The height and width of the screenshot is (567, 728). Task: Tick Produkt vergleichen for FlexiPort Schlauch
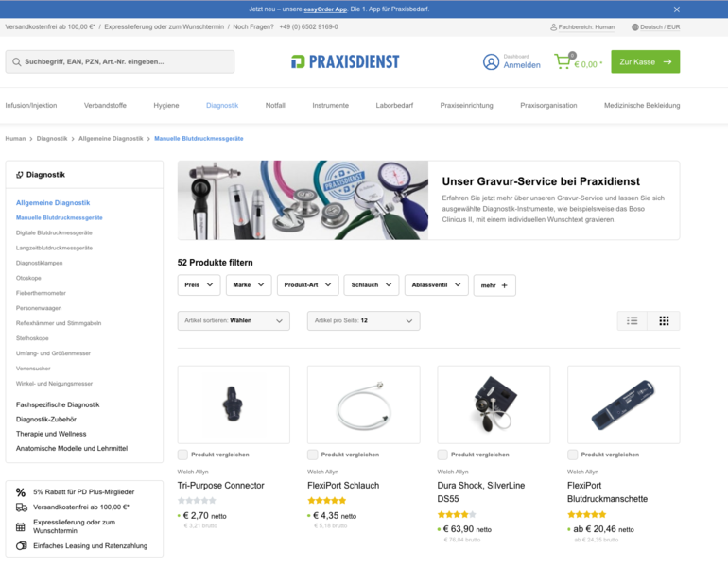(312, 455)
